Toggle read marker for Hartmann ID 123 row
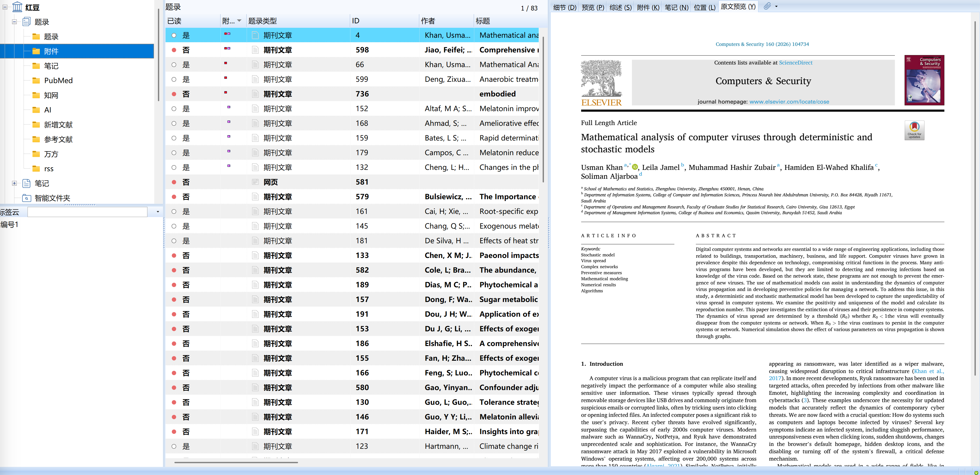This screenshot has width=980, height=475. click(174, 446)
